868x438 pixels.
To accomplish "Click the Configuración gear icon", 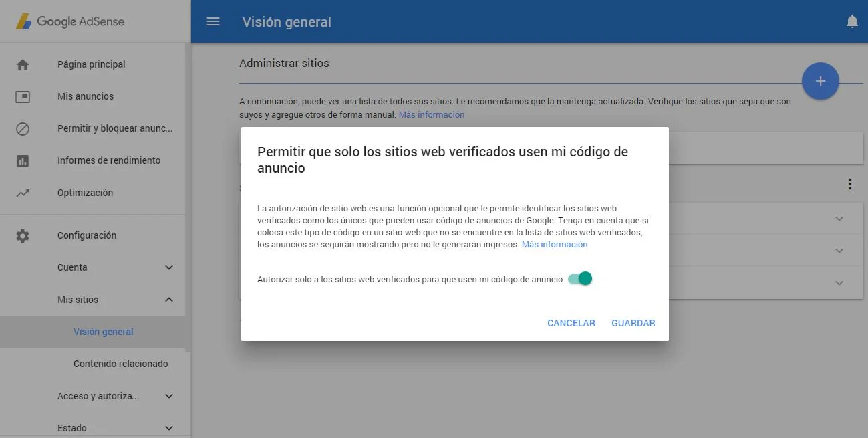I will coord(23,235).
